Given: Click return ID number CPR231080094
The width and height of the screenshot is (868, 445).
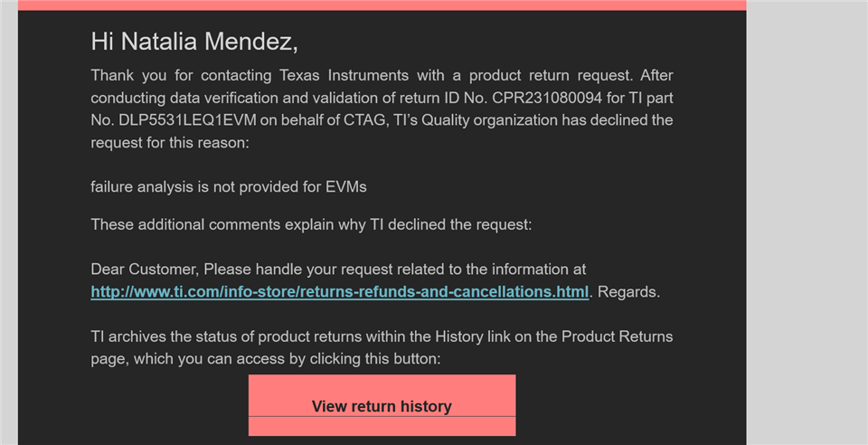Looking at the screenshot, I should (547, 98).
